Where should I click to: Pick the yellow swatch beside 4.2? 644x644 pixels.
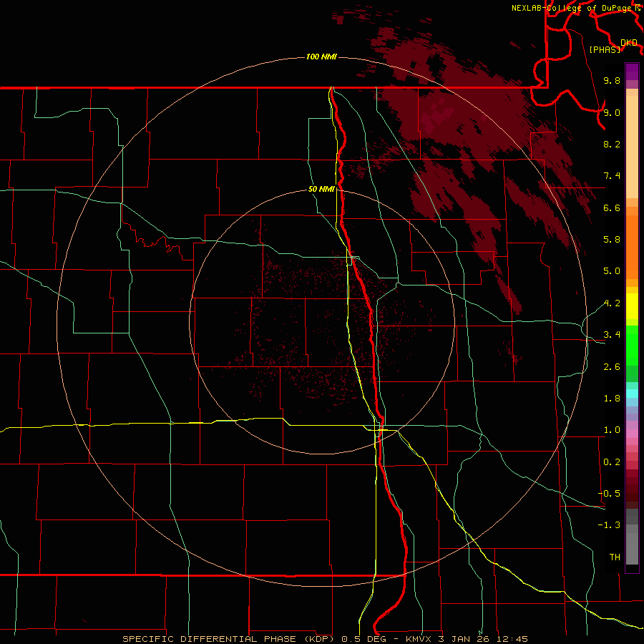point(632,306)
